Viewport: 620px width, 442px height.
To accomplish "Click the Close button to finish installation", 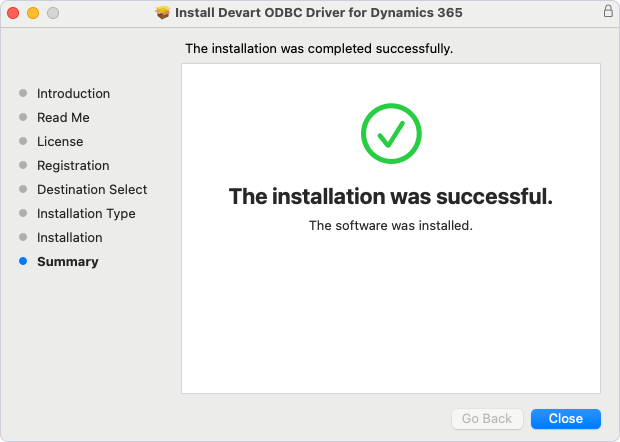I will tap(565, 419).
